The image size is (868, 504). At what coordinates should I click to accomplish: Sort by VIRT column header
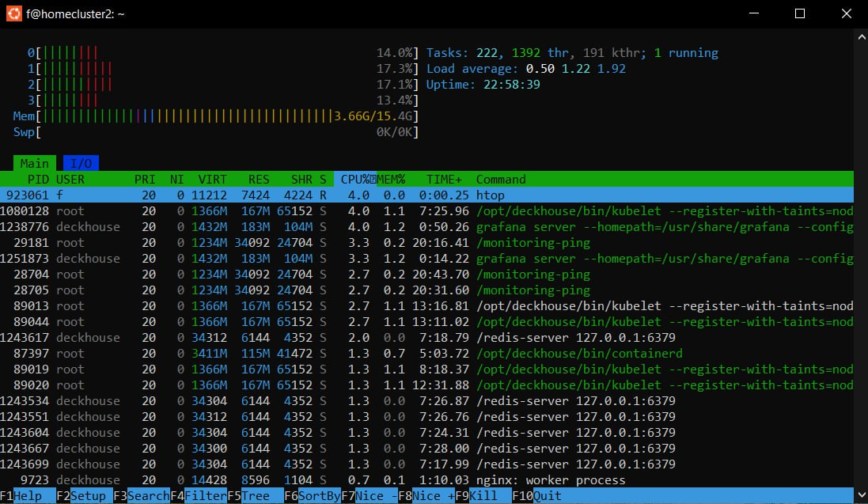pyautogui.click(x=213, y=180)
